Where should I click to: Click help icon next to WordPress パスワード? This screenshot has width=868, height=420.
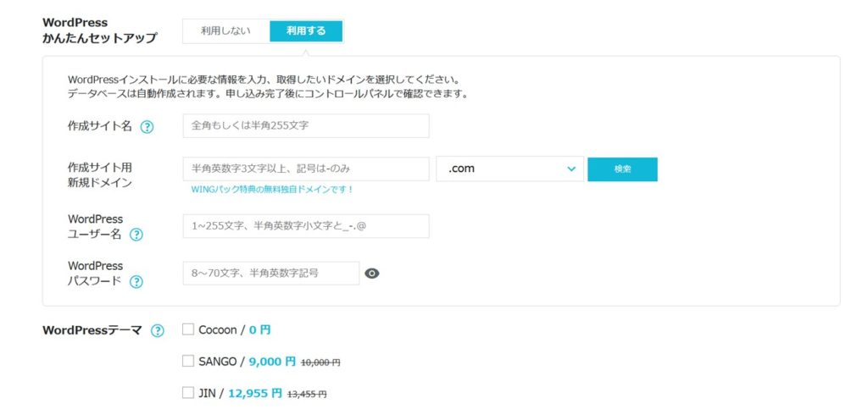point(136,282)
